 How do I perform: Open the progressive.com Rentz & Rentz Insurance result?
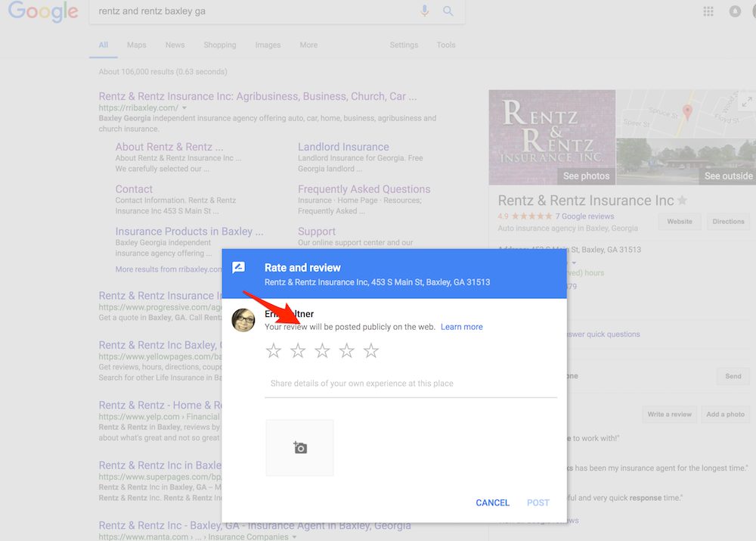point(160,296)
